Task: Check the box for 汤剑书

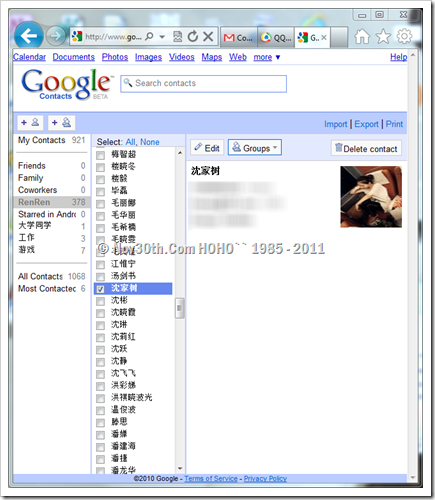Action: tap(100, 277)
